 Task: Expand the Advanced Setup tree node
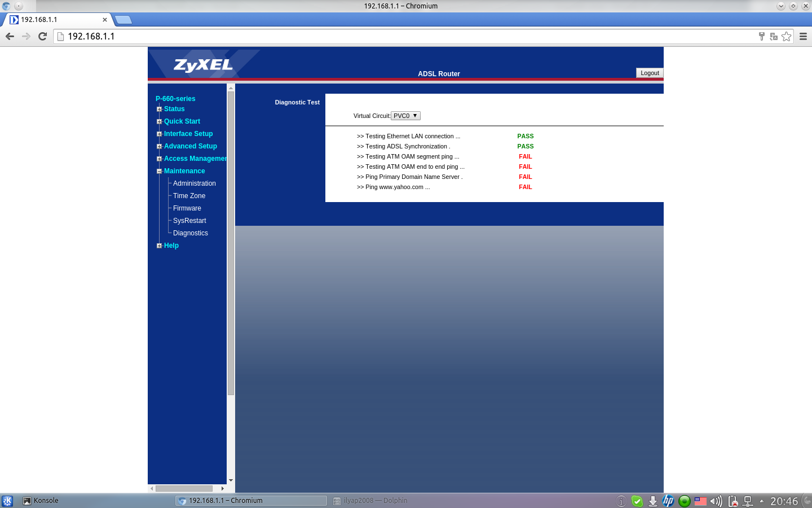159,147
